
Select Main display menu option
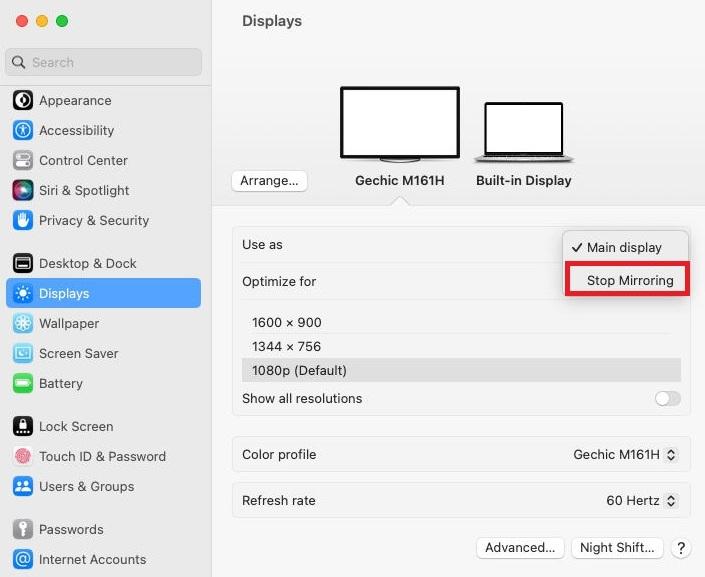624,248
